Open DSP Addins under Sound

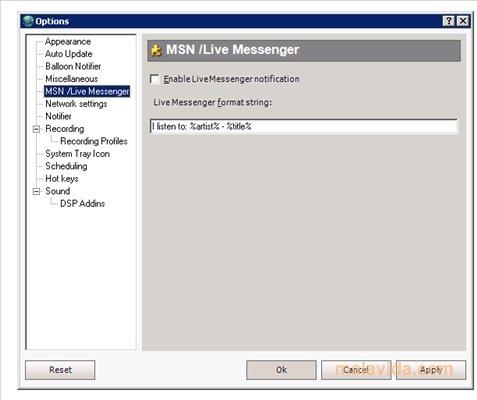tap(82, 204)
